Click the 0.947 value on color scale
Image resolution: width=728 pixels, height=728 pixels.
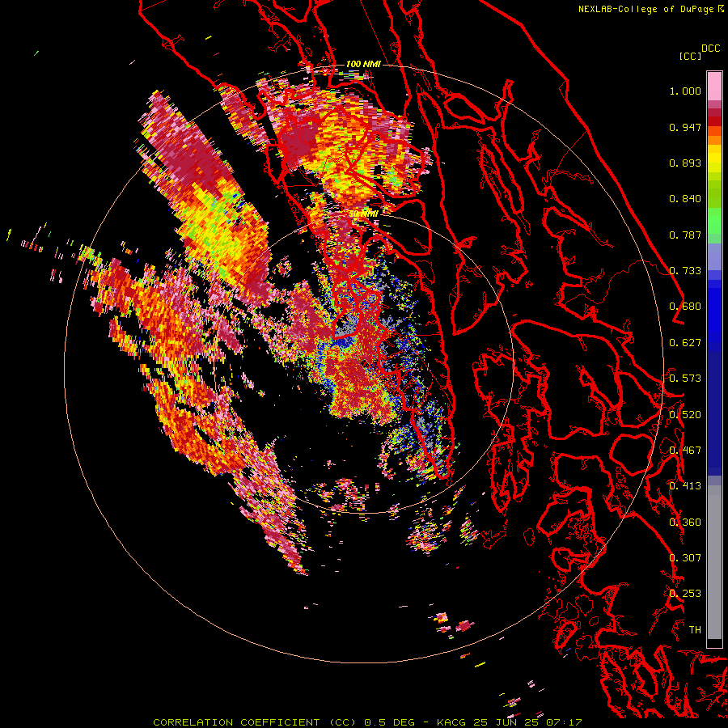pyautogui.click(x=685, y=127)
